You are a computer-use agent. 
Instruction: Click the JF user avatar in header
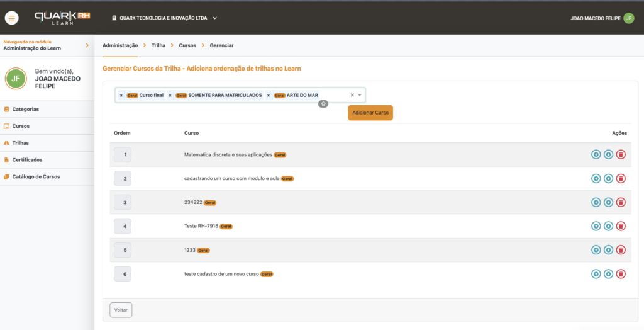(628, 18)
